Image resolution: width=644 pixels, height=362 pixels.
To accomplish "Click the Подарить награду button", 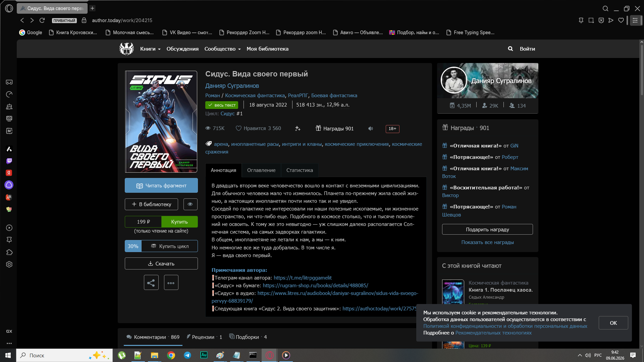I will [x=487, y=229].
